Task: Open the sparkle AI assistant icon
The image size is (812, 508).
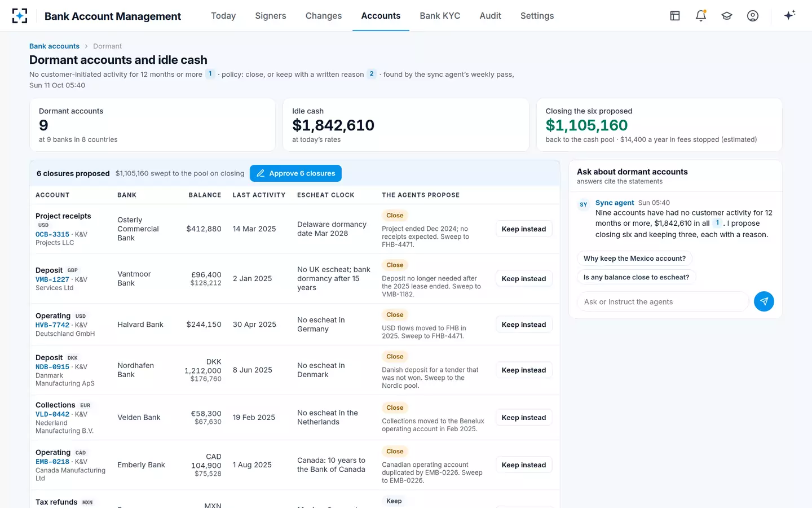Action: [x=789, y=15]
